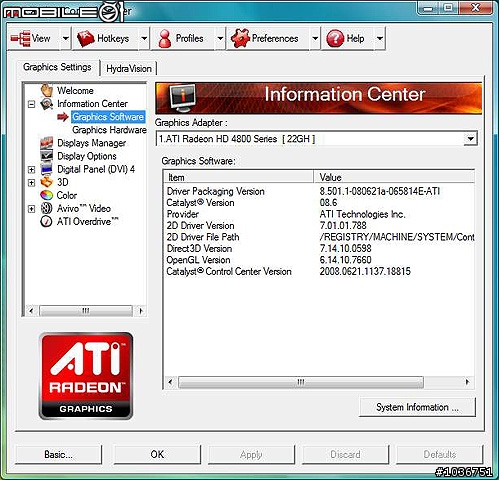Click the software list scroll-left arrow
The width and height of the screenshot is (499, 480).
pos(170,382)
